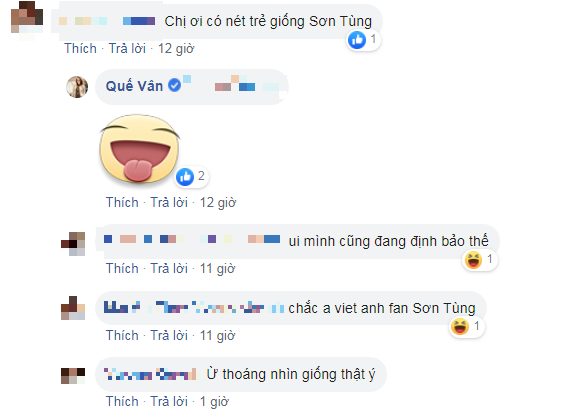Viewport: 562px width, 418px height.
Task: Click the large tongue-out emoji sticker
Action: point(139,148)
